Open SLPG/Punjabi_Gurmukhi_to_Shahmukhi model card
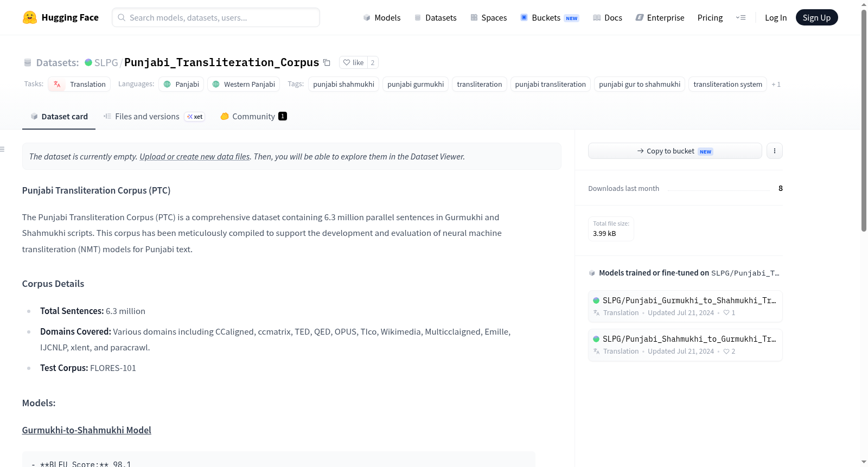Screen dimensions: 868x467 685,306
